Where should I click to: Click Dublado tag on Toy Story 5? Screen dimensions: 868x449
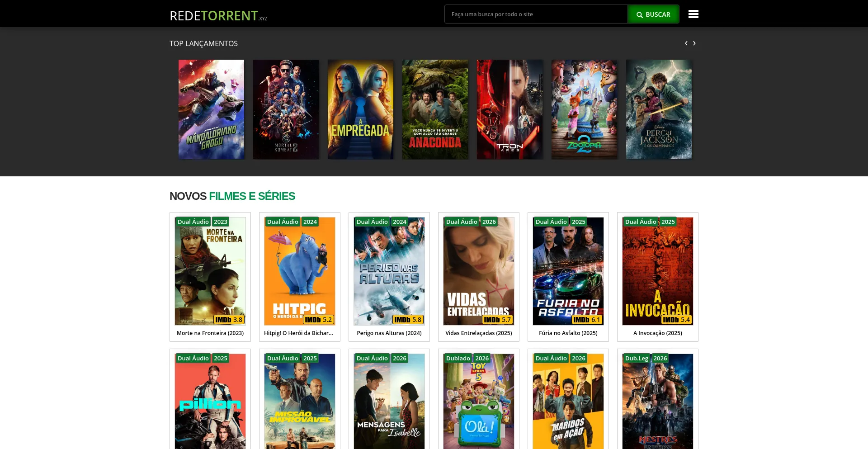tap(458, 359)
